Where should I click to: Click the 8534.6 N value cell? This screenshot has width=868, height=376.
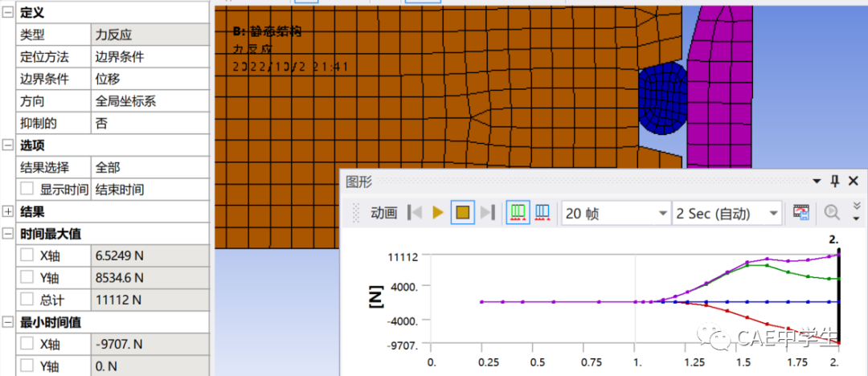(x=149, y=278)
